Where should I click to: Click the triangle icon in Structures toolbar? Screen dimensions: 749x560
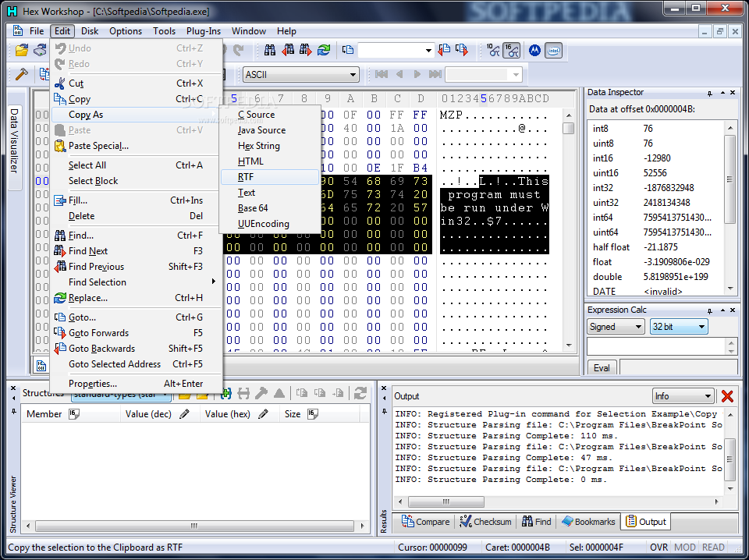click(x=279, y=393)
